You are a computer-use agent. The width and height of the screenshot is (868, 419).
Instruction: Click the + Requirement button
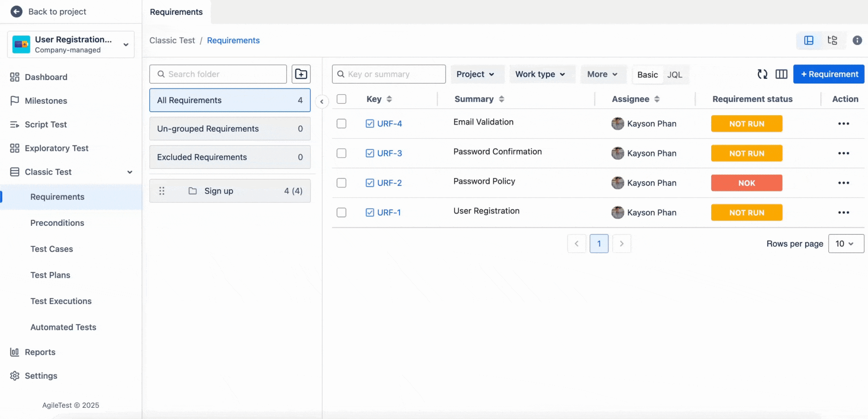[829, 74]
